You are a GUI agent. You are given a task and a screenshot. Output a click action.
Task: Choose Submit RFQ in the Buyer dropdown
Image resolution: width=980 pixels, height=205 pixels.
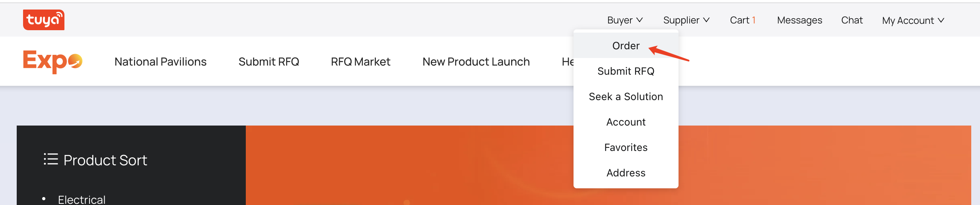[626, 71]
